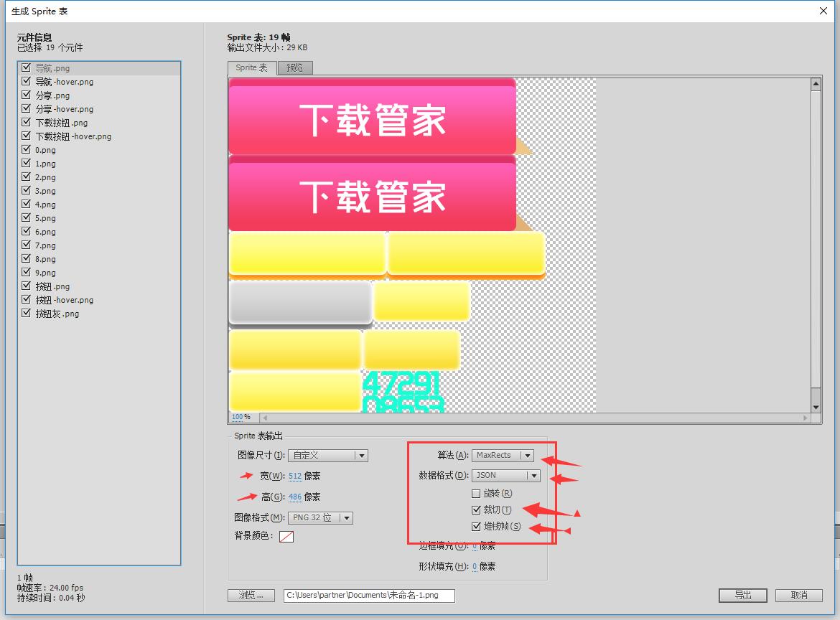Screen dimensions: 840x620
Task: Click the output file path field
Action: (369, 596)
